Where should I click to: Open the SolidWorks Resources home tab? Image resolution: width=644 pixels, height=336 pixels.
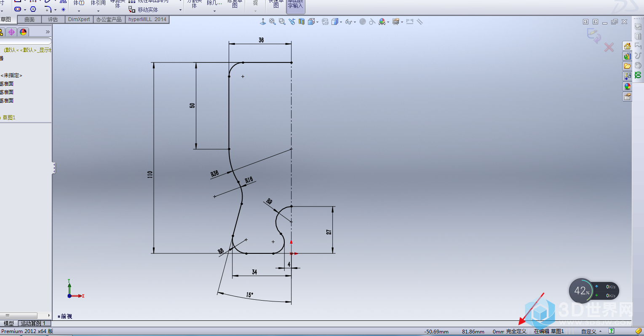627,46
